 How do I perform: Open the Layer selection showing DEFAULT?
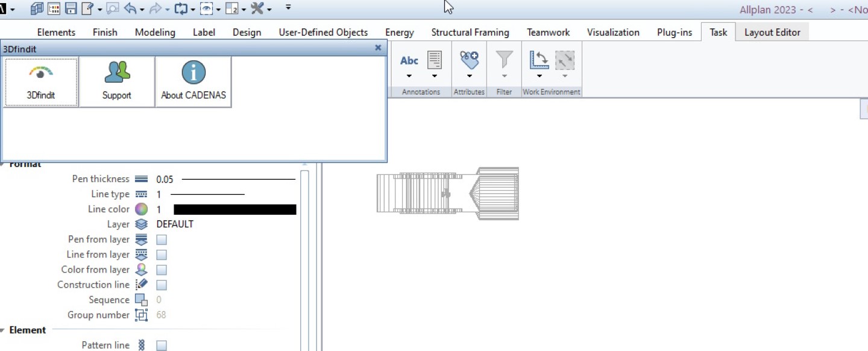[175, 224]
